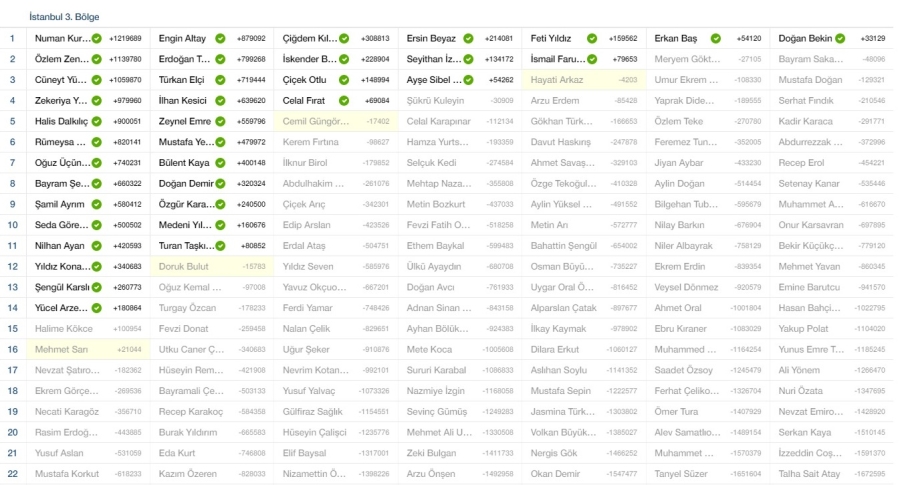Click candidate name Eda Kurt
The image size is (900, 485).
pos(177,453)
